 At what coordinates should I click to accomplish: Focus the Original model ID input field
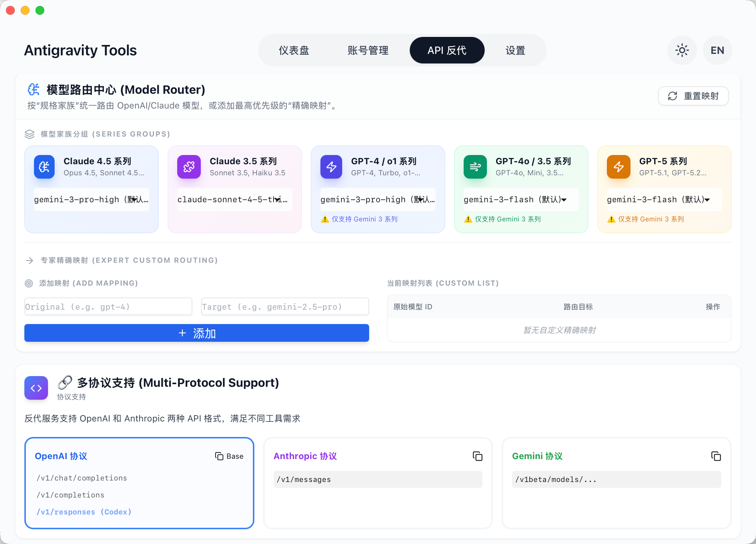pyautogui.click(x=108, y=307)
